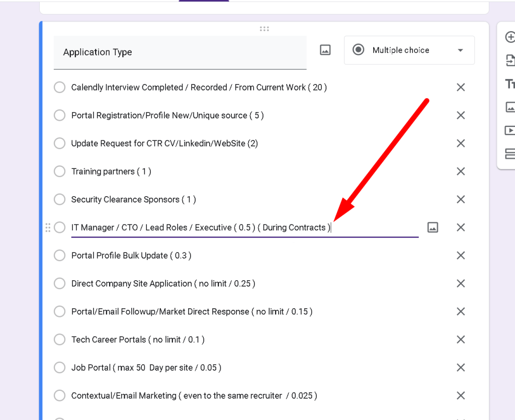Viewport: 515px width, 420px height.
Task: Select Update Request for CTR CV radio option
Action: coord(59,143)
